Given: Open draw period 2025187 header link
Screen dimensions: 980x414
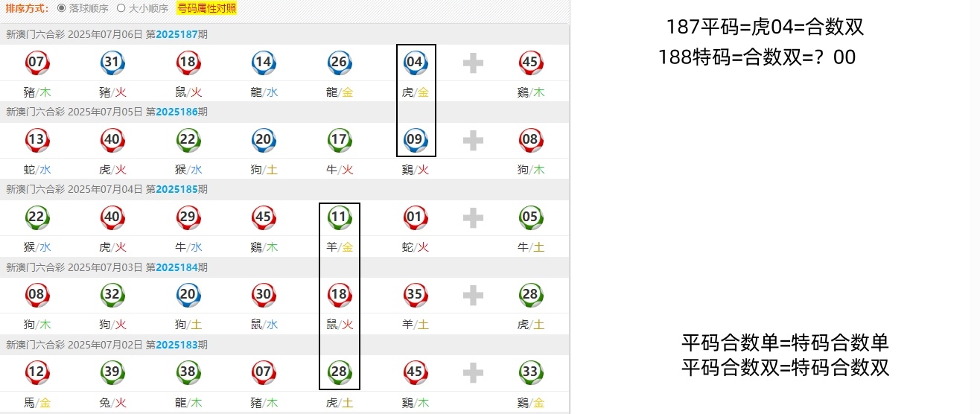Looking at the screenshot, I should pos(176,34).
